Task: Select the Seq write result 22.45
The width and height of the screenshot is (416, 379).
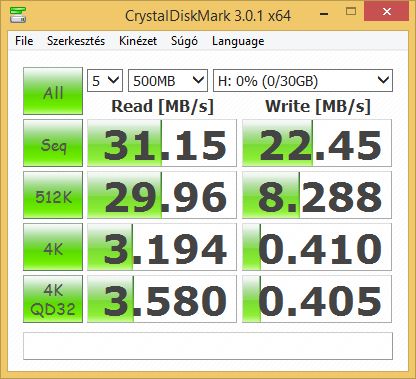Action: click(x=317, y=143)
